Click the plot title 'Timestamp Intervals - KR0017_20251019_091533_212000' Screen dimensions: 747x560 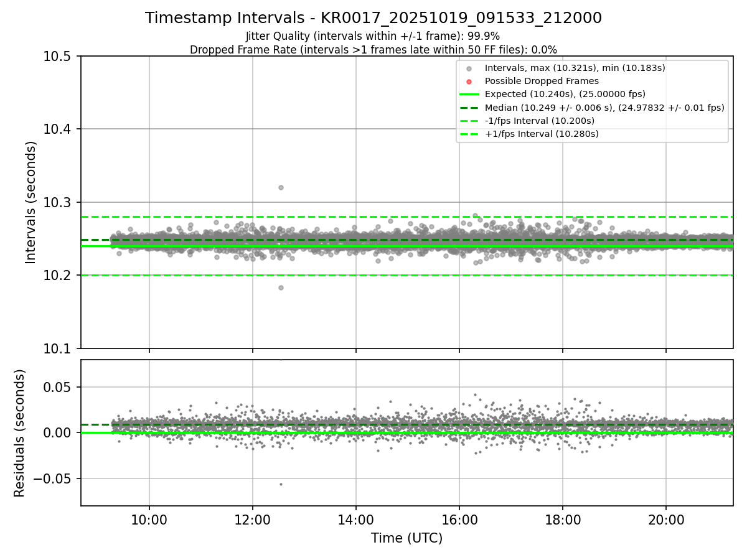click(x=374, y=18)
